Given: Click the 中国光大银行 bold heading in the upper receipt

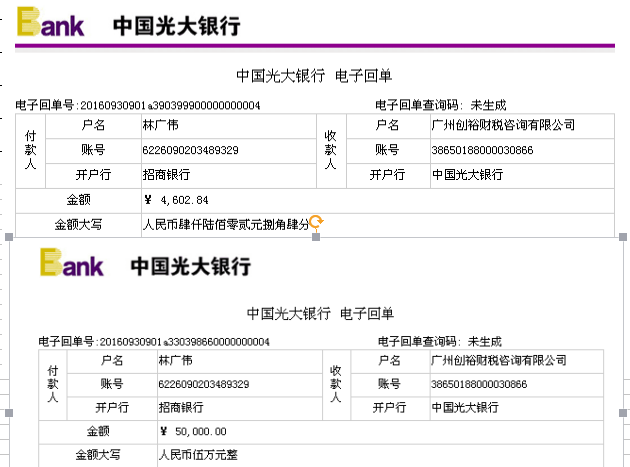Looking at the screenshot, I should pyautogui.click(x=177, y=26).
